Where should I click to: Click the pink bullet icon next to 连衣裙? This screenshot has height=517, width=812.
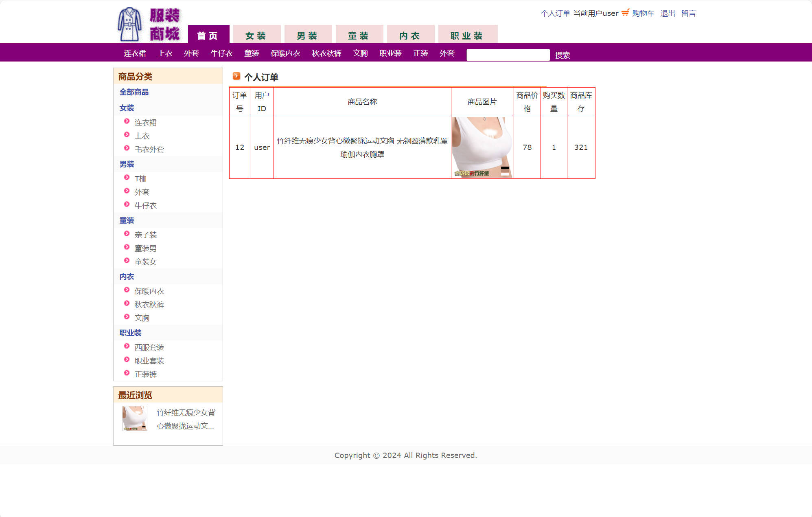pyautogui.click(x=127, y=121)
